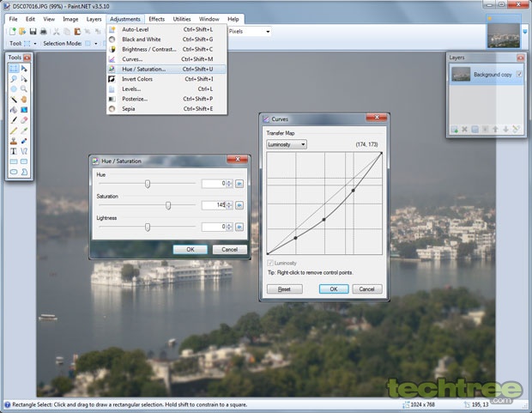Select the Magic Wand tool
The image size is (532, 413).
14,100
